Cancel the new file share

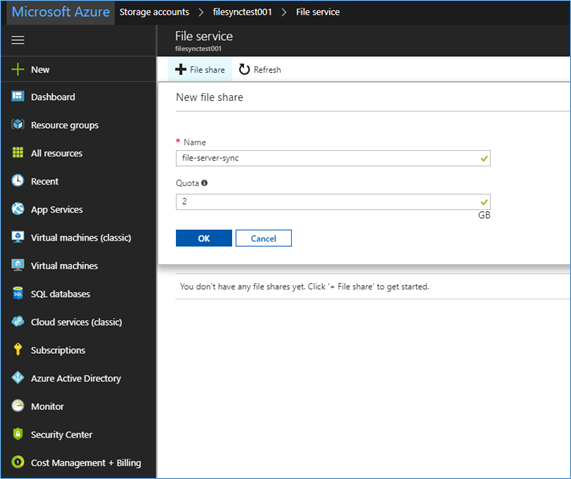click(x=263, y=238)
